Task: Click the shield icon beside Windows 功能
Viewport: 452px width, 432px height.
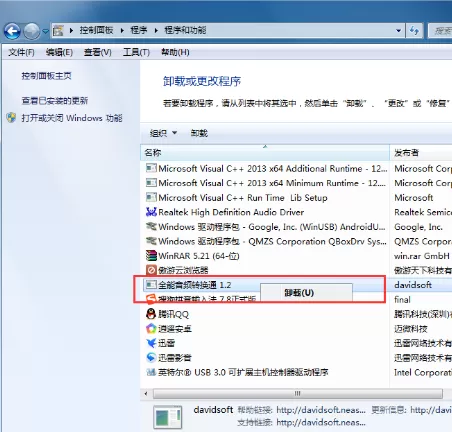Action: (x=11, y=118)
